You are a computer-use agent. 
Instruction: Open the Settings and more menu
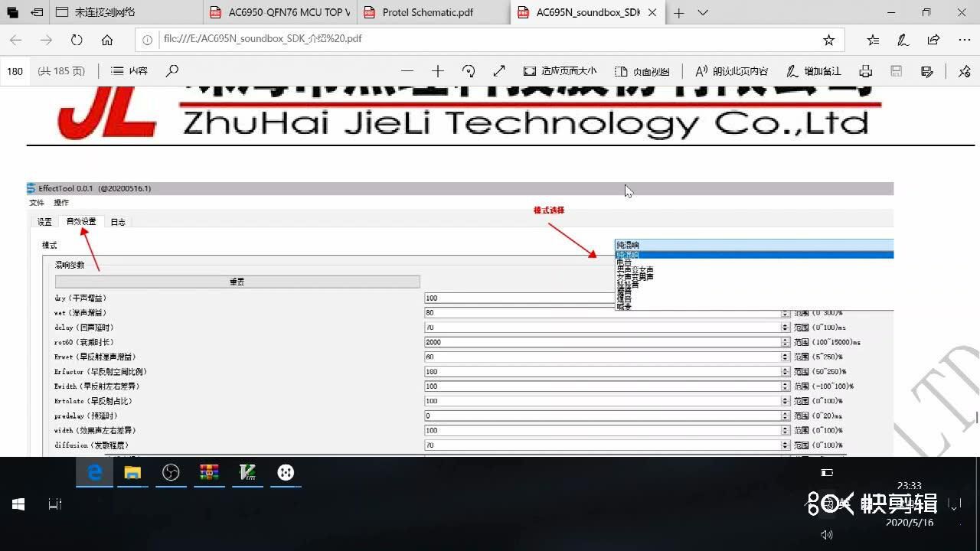[964, 40]
